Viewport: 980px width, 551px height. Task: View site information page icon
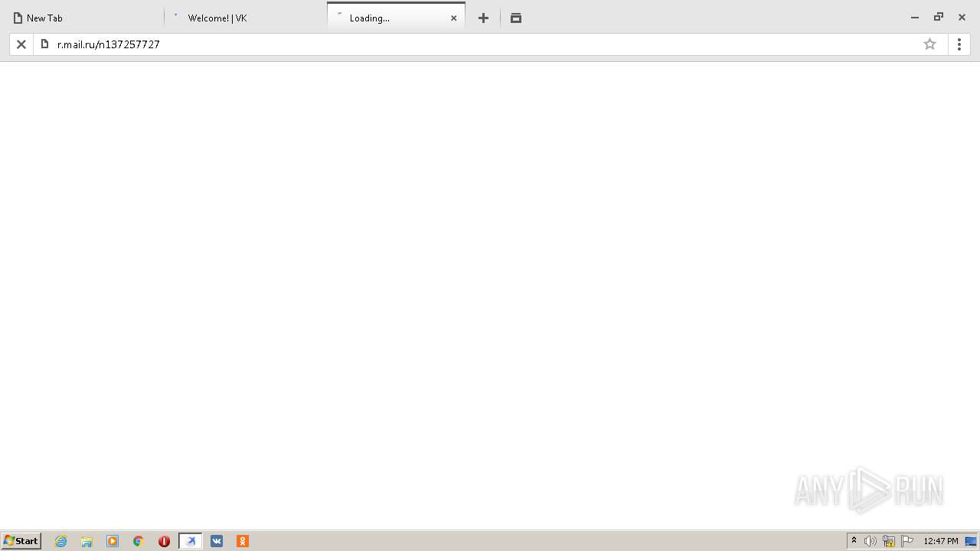click(44, 44)
